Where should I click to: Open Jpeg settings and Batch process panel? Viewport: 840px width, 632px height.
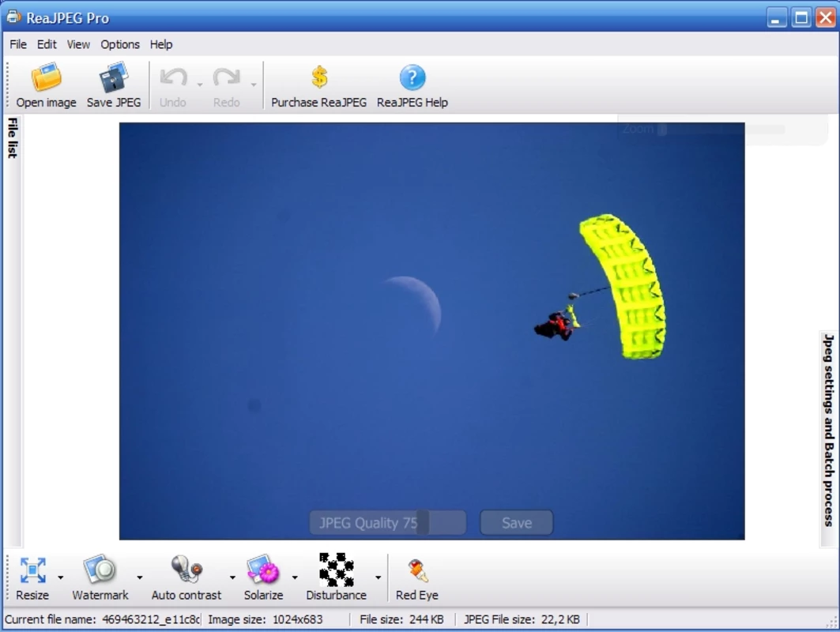pos(829,430)
